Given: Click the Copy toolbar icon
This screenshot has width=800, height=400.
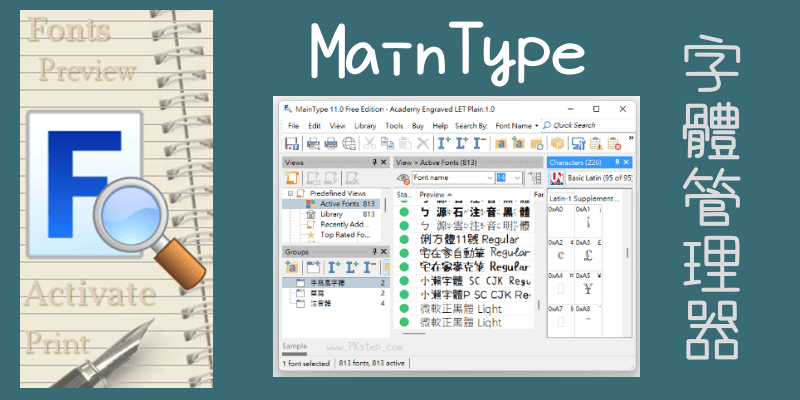Looking at the screenshot, I should (x=387, y=143).
